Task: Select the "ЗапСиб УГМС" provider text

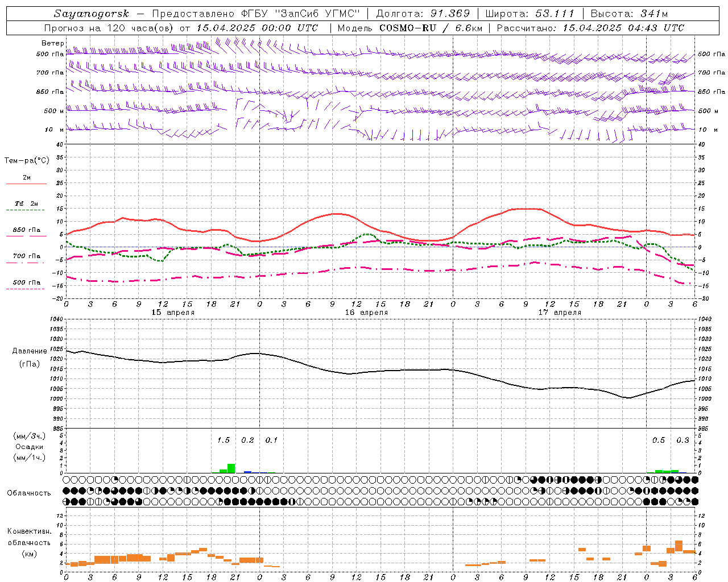Action: 317,14
